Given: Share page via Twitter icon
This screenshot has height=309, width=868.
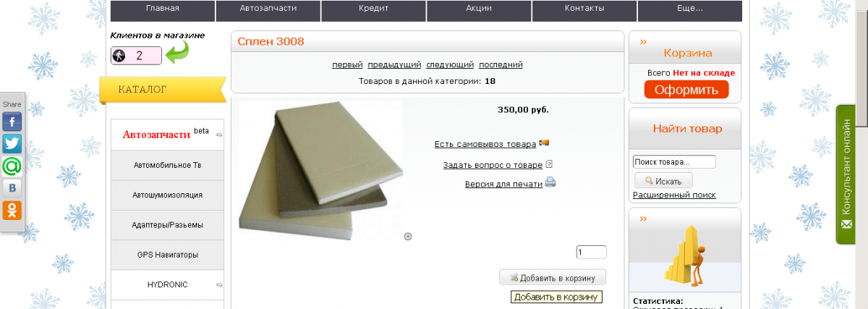Looking at the screenshot, I should click(12, 143).
